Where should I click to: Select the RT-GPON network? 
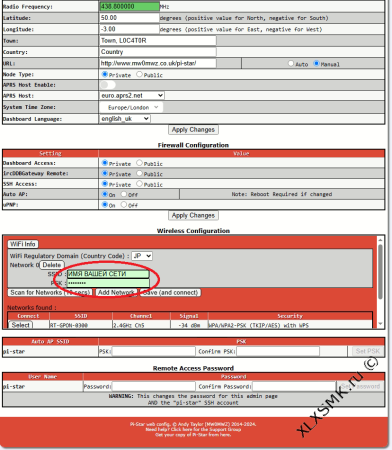point(20,325)
